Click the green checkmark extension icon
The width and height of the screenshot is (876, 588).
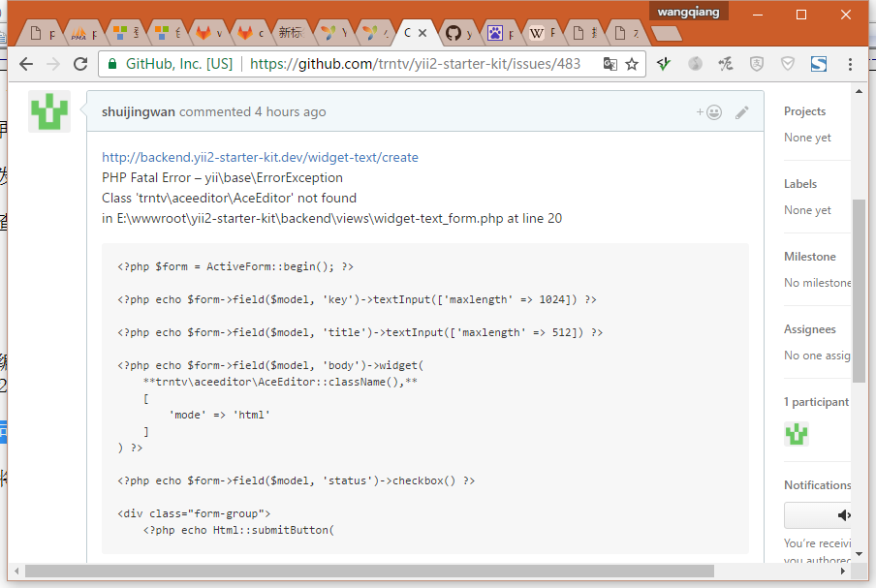pos(664,64)
